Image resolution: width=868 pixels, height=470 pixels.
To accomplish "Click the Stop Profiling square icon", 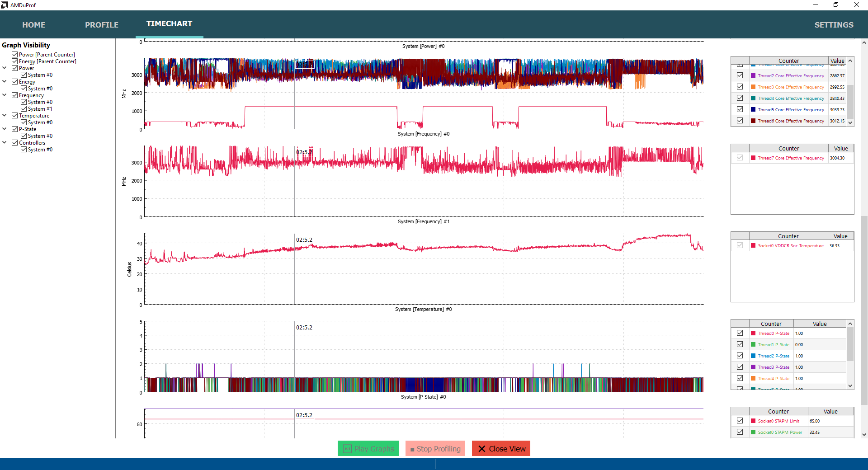I will point(412,449).
